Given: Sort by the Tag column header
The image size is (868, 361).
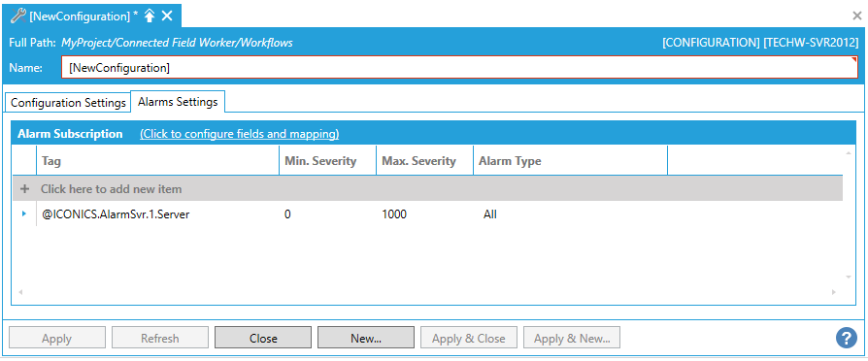Looking at the screenshot, I should (157, 161).
